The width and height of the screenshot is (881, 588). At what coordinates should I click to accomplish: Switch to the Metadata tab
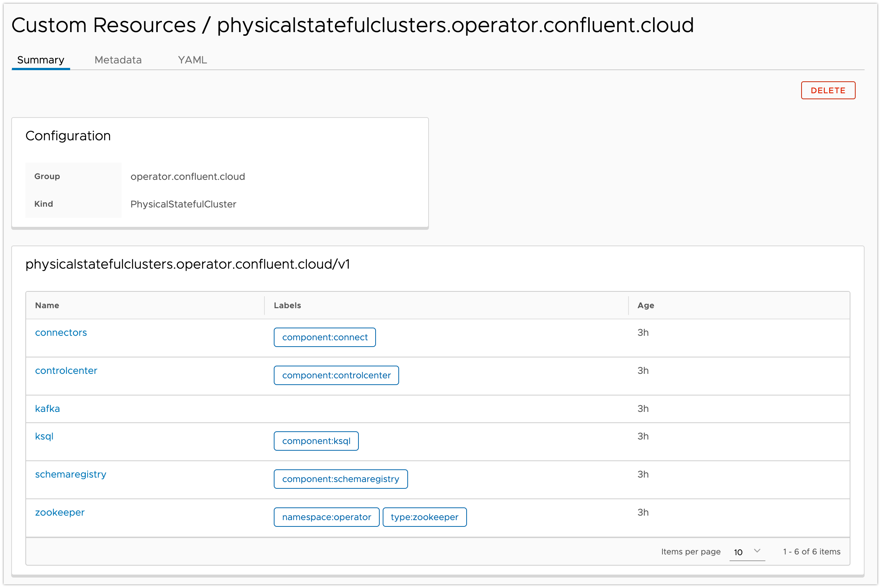118,60
